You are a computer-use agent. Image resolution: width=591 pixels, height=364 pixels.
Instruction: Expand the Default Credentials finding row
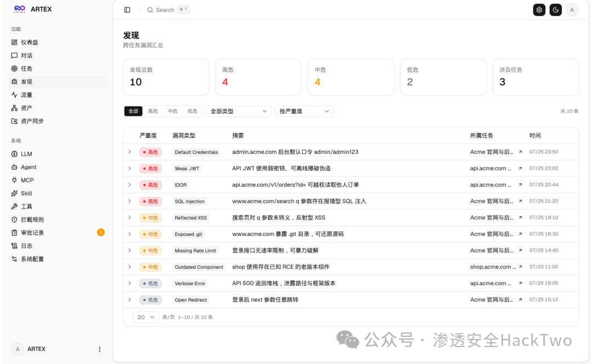130,152
